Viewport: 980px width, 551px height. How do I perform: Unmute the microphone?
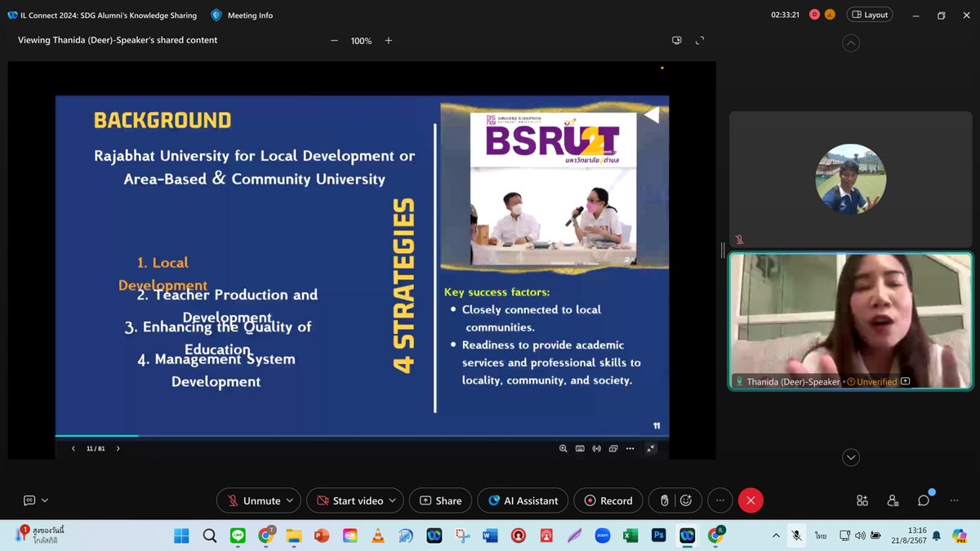(253, 500)
